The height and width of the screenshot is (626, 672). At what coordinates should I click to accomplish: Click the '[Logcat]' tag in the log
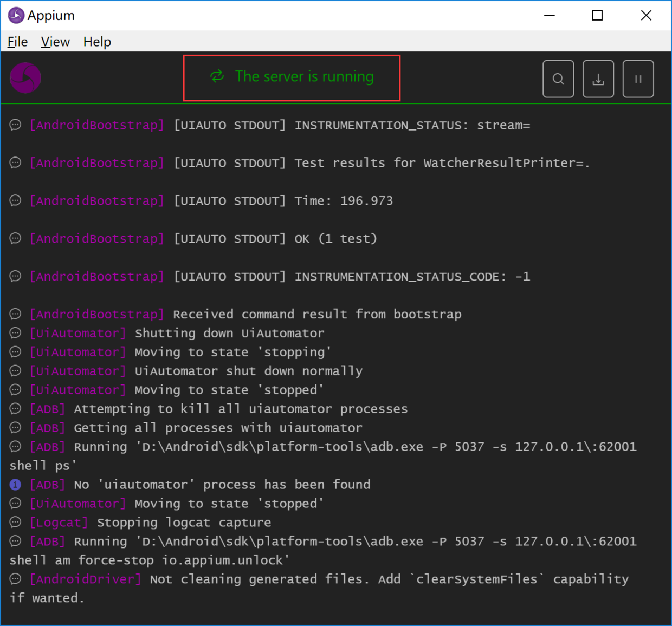point(59,523)
